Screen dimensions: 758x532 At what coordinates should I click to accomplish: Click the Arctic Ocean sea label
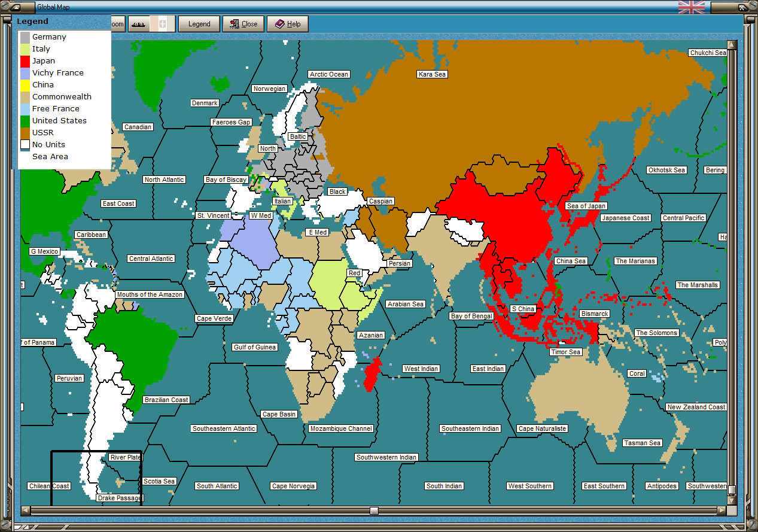[x=329, y=74]
